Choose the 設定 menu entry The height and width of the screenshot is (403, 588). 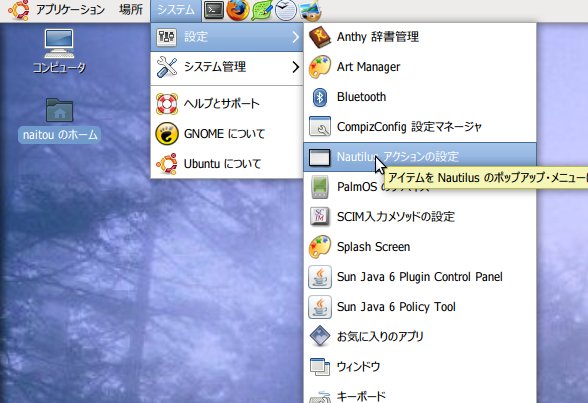point(226,37)
